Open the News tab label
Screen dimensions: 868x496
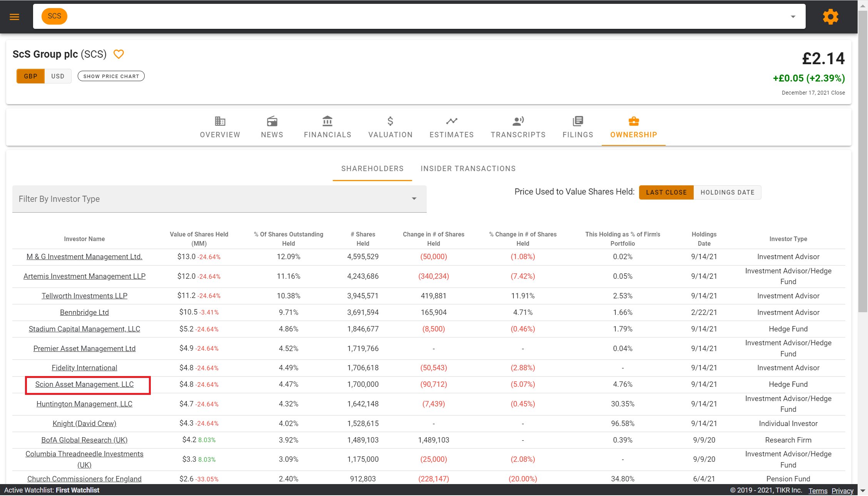pos(272,135)
